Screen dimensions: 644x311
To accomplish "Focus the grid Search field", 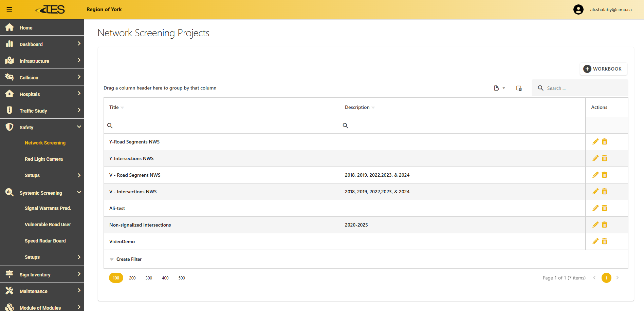I will pos(584,88).
